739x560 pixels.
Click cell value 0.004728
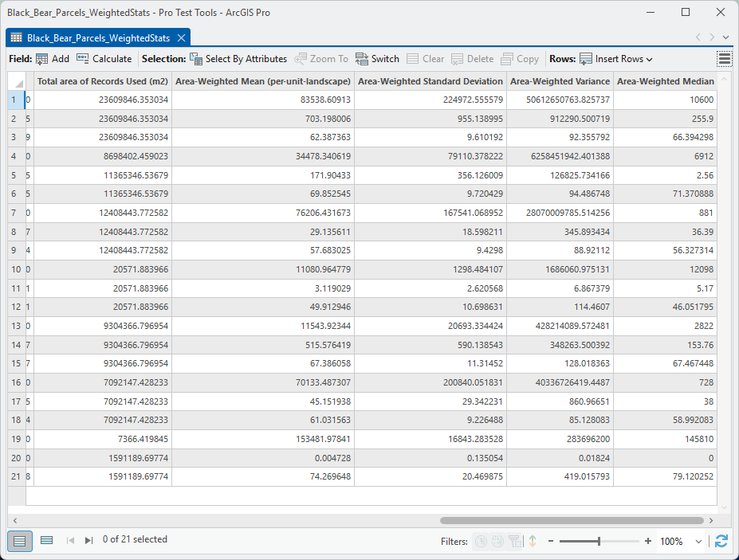(263, 458)
